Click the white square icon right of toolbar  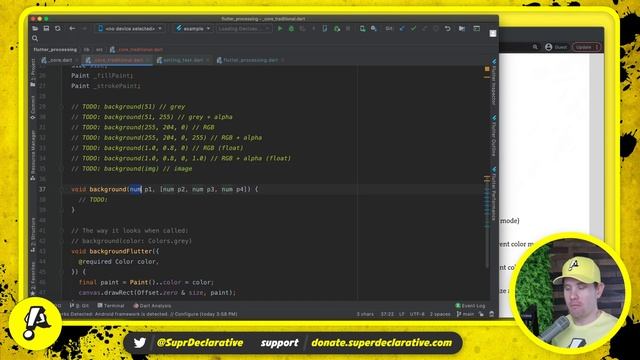pos(493,33)
